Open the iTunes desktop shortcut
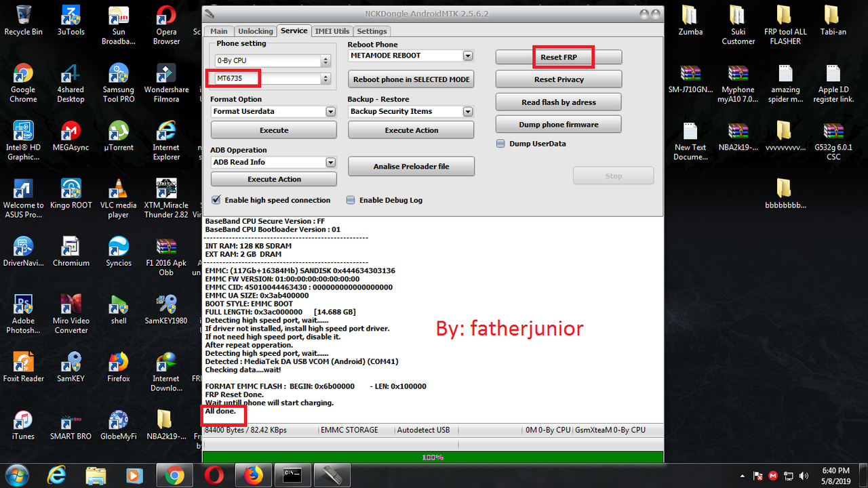868x488 pixels. point(23,424)
